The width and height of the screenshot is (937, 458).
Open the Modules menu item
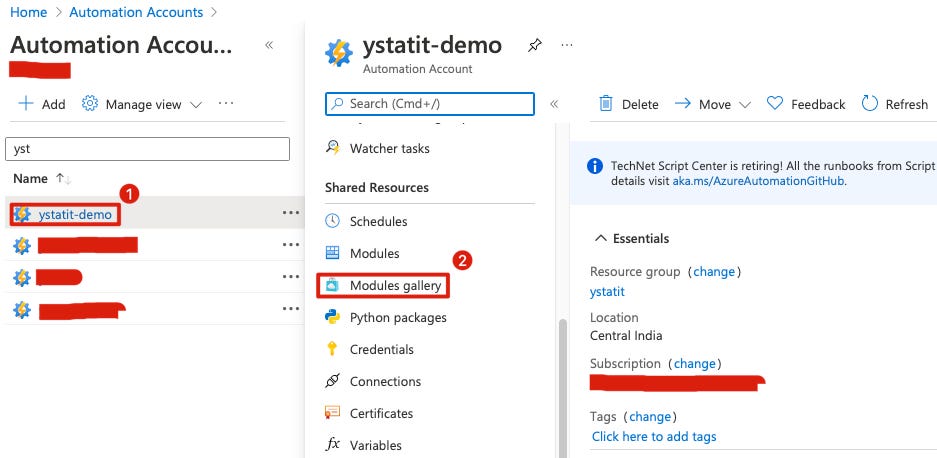[x=374, y=254]
